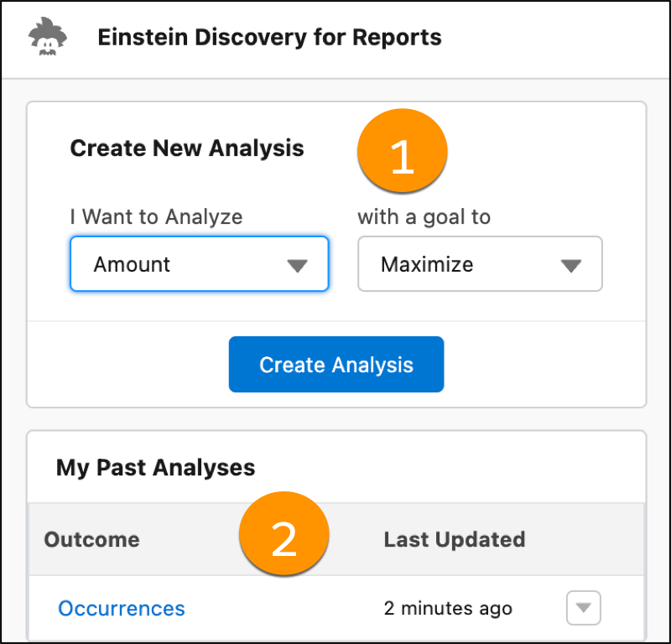Open the Maximize goal dropdown
This screenshot has height=644, width=671.
click(480, 264)
